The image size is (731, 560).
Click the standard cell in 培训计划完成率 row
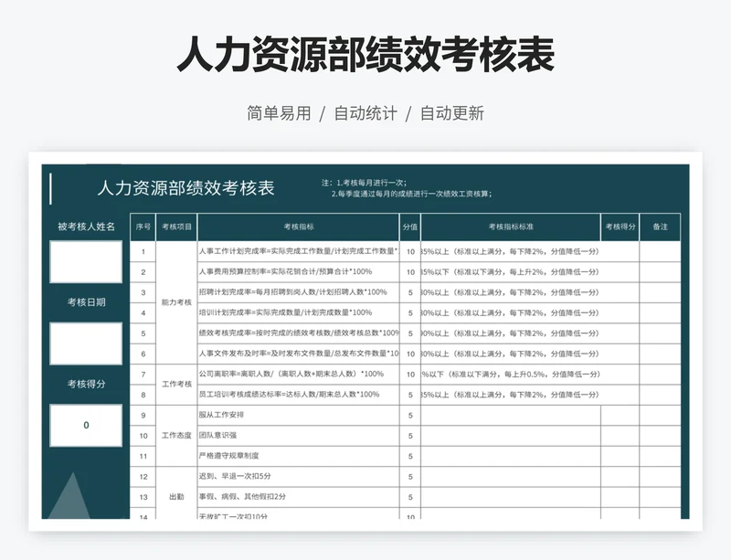(511, 312)
